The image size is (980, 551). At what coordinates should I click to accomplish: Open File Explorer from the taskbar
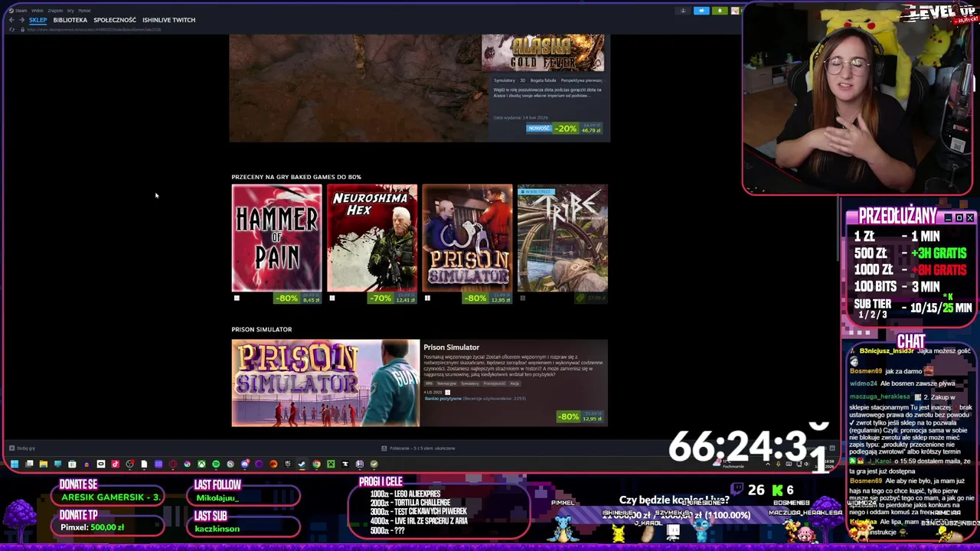pos(44,464)
